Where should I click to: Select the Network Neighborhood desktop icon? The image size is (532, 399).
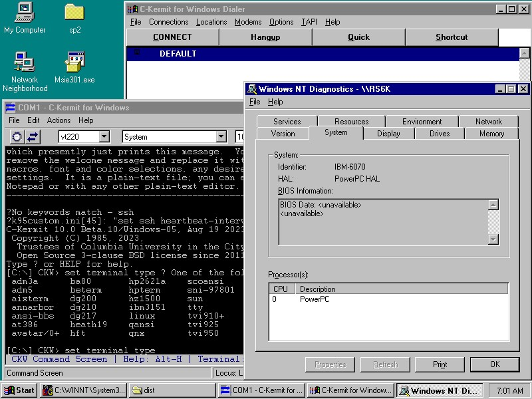tap(25, 72)
